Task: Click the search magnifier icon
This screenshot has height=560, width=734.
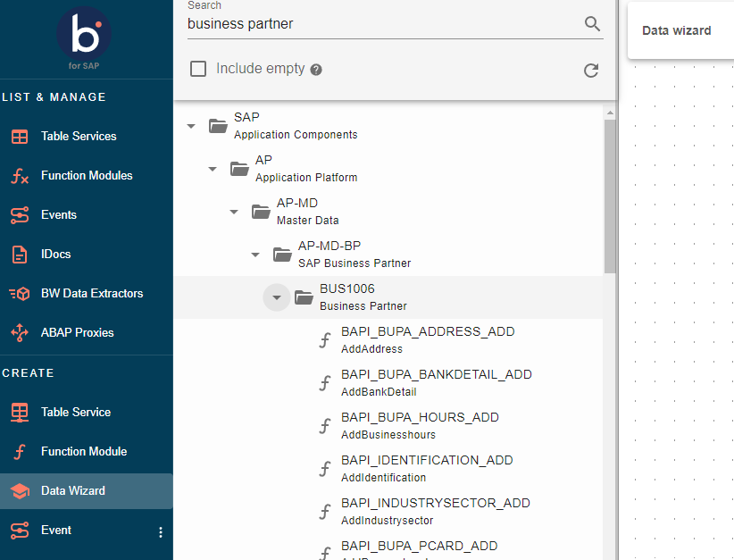Action: pos(592,24)
